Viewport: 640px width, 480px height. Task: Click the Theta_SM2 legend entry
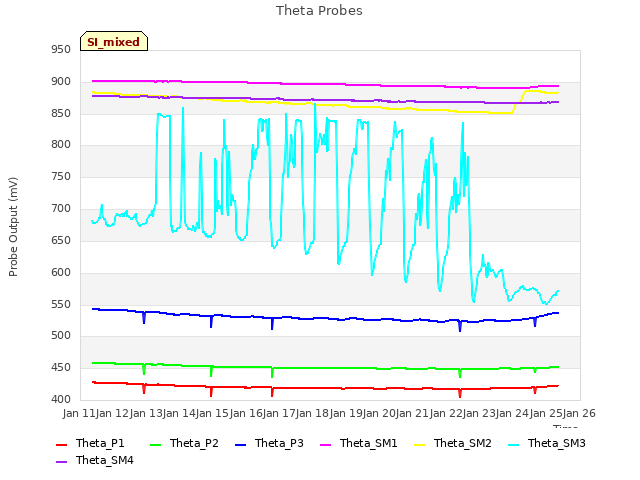[453, 443]
